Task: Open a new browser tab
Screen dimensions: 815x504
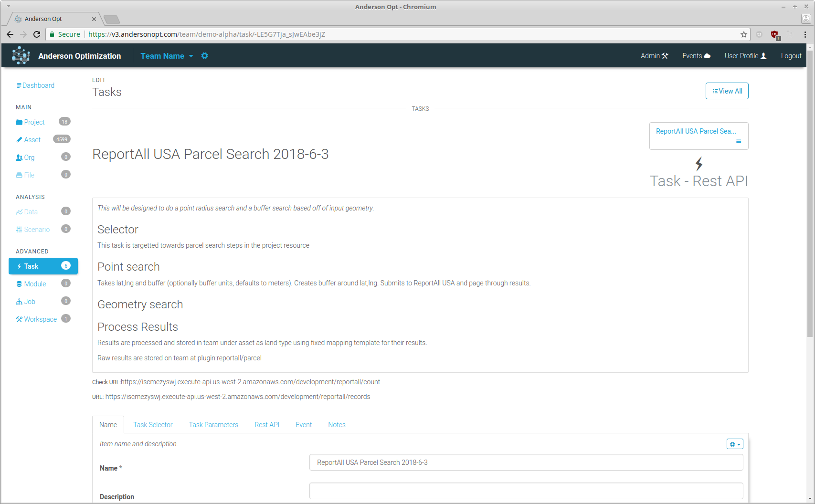Action: tap(111, 19)
